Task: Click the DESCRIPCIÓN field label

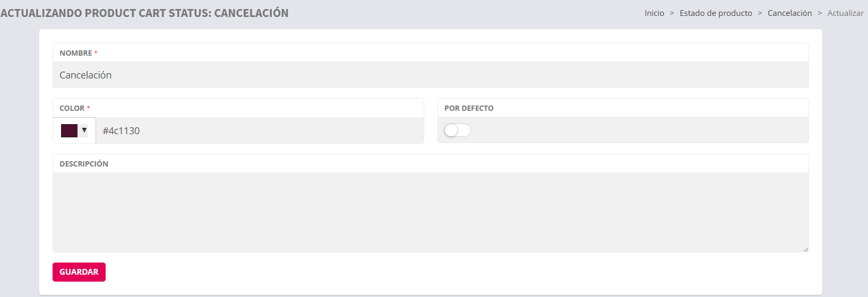Action: tap(84, 164)
